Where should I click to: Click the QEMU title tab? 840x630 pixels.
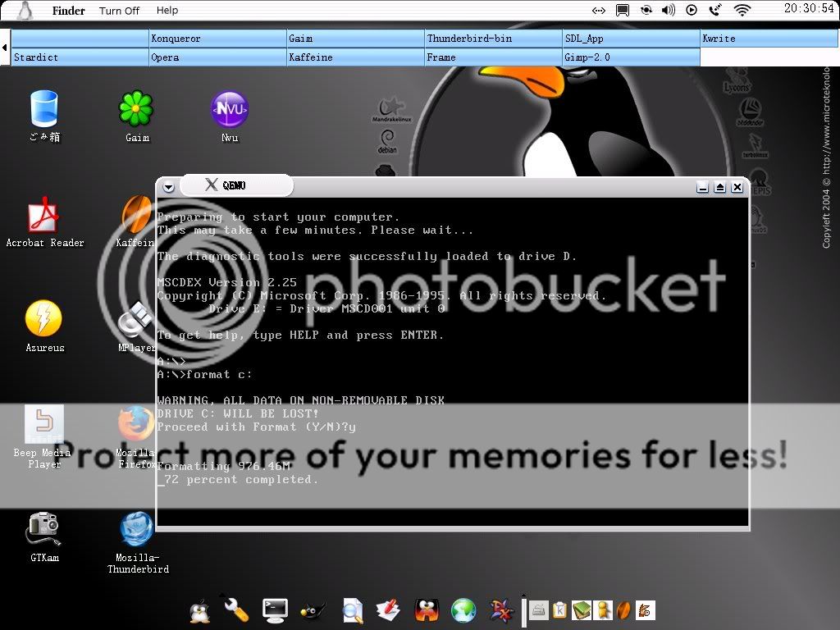coord(236,185)
